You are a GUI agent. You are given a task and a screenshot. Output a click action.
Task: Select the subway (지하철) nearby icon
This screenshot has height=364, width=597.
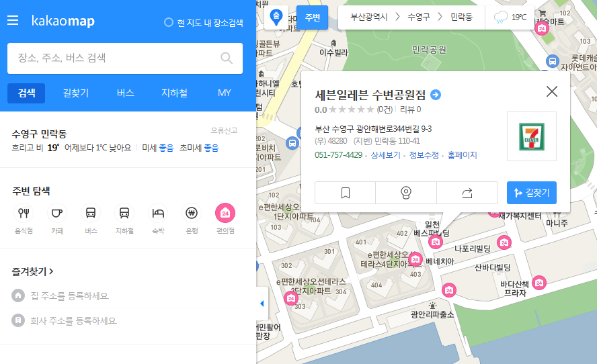pyautogui.click(x=124, y=213)
